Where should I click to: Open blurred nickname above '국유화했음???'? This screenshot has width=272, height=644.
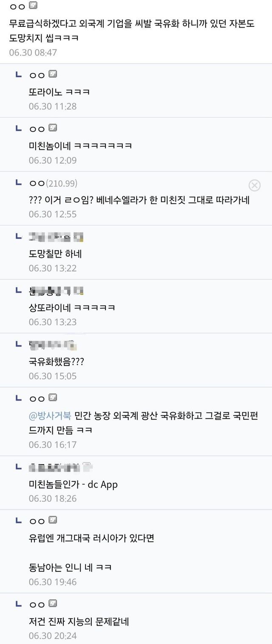pyautogui.click(x=53, y=344)
